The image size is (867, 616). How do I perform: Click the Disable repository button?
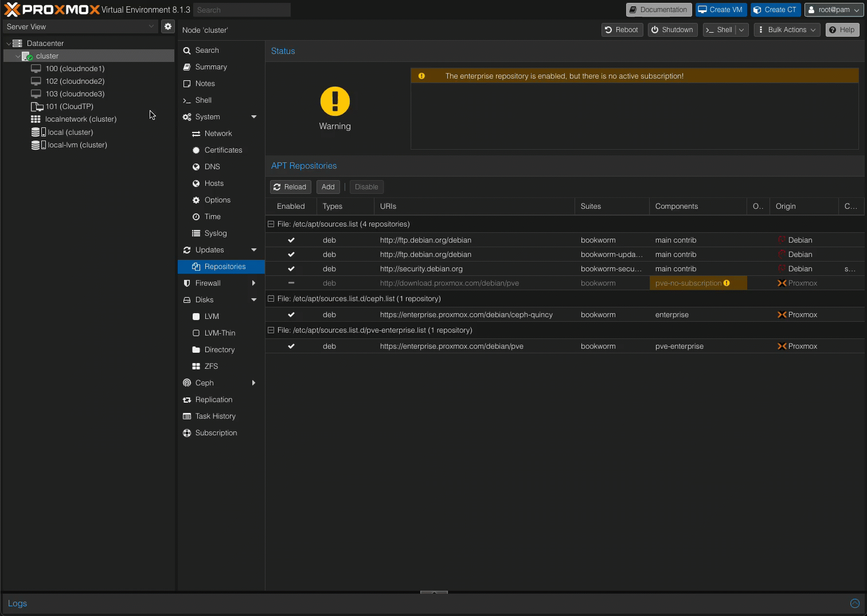point(366,187)
